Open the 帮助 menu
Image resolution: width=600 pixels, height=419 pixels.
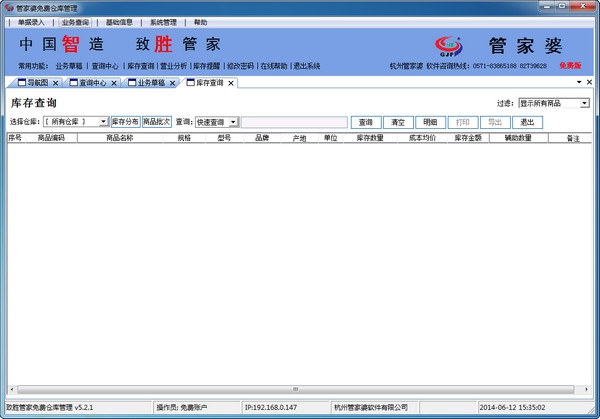pos(200,23)
